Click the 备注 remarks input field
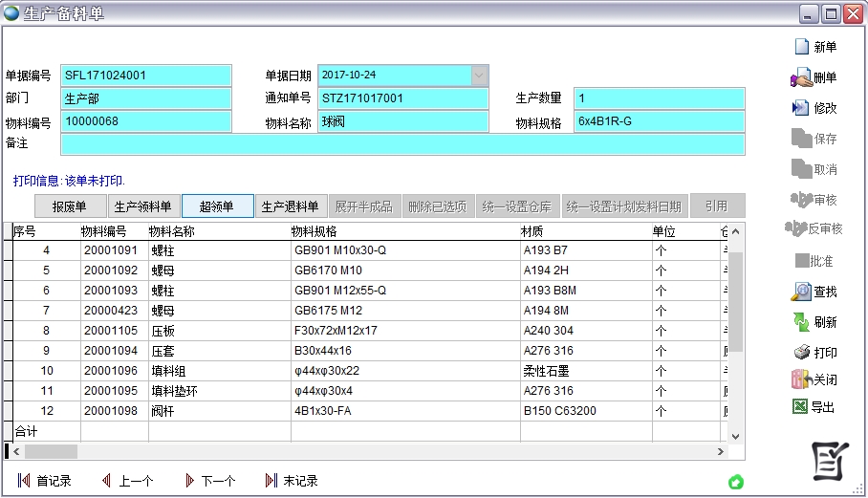The height and width of the screenshot is (498, 868). 401,144
